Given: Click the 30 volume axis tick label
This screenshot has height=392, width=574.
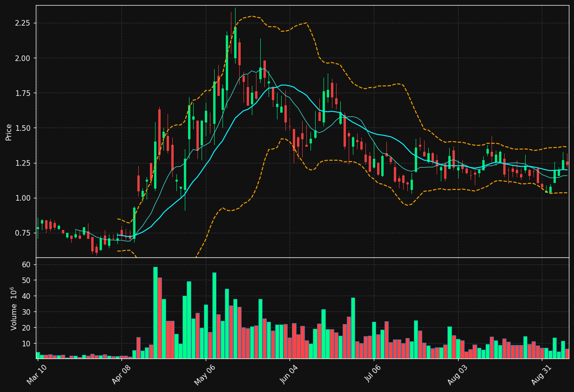Looking at the screenshot, I should 26,312.
